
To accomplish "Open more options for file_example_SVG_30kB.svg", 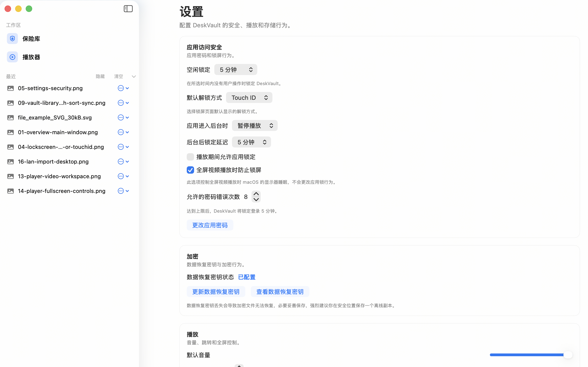I will [x=121, y=117].
